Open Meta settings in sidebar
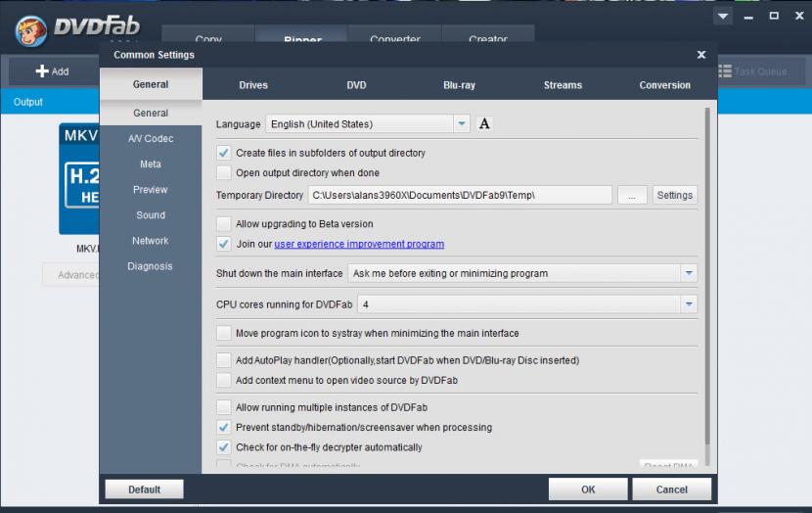The width and height of the screenshot is (812, 513). pyautogui.click(x=151, y=163)
